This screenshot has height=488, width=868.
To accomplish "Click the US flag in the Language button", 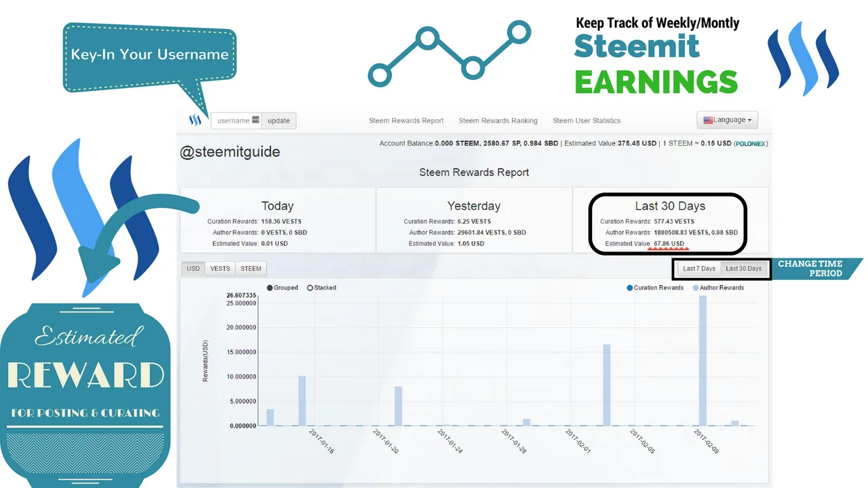I will tap(708, 120).
